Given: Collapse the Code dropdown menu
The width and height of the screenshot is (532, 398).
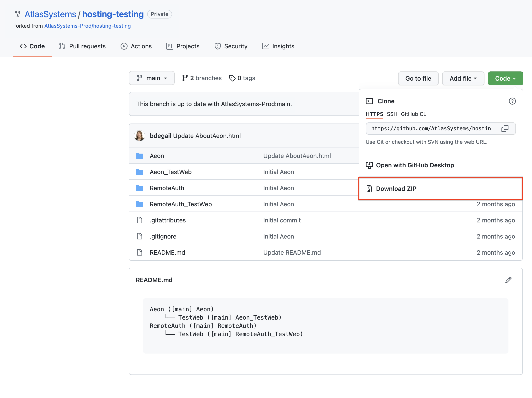Looking at the screenshot, I should click(505, 78).
